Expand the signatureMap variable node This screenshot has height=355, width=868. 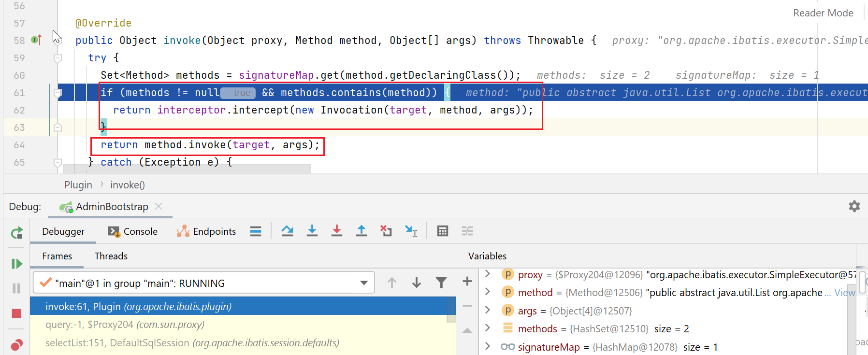click(x=488, y=347)
